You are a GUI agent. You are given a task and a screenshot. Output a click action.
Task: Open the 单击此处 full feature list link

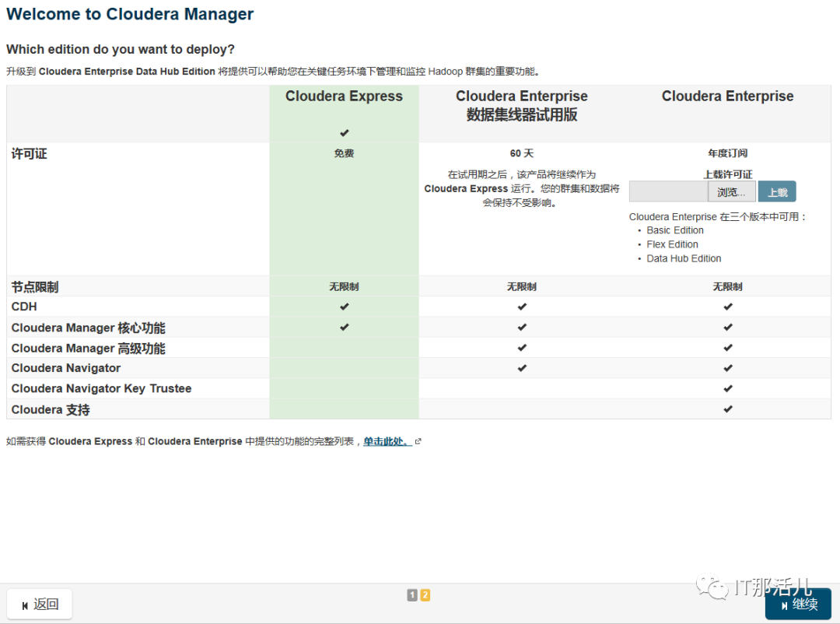[387, 442]
